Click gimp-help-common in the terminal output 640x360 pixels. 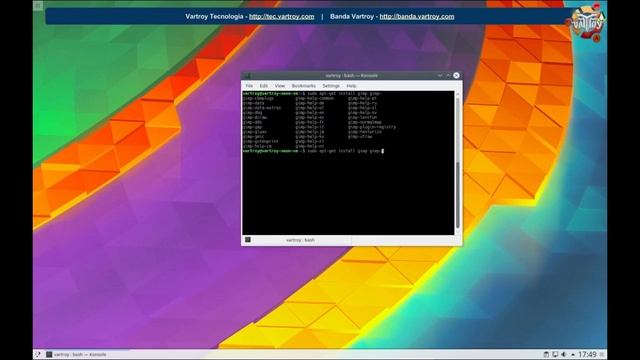(315, 98)
